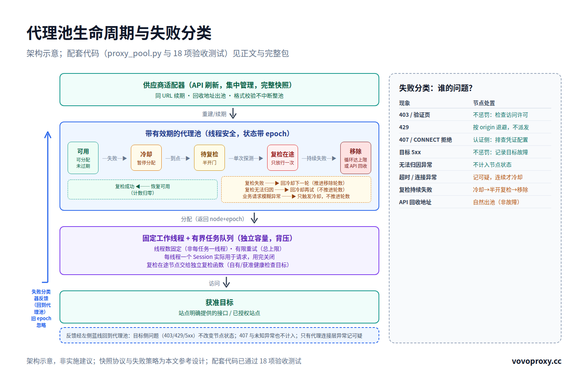This screenshot has height=387, width=588.
Task: Click the "节点处置" column header
Action: [x=484, y=103]
